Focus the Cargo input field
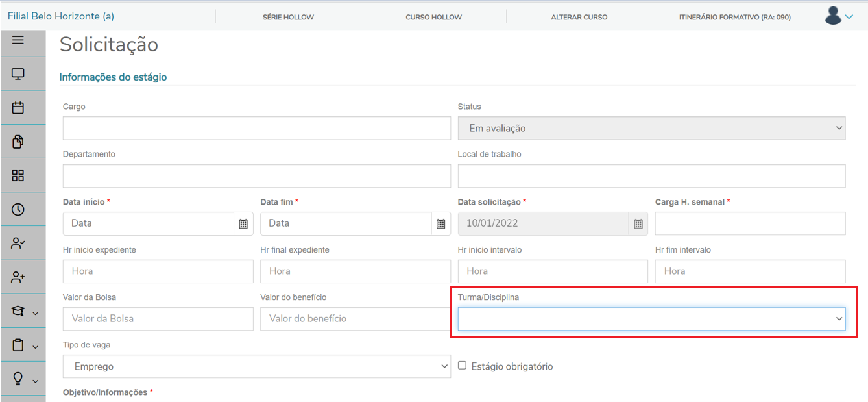Image resolution: width=868 pixels, height=402 pixels. (x=257, y=128)
